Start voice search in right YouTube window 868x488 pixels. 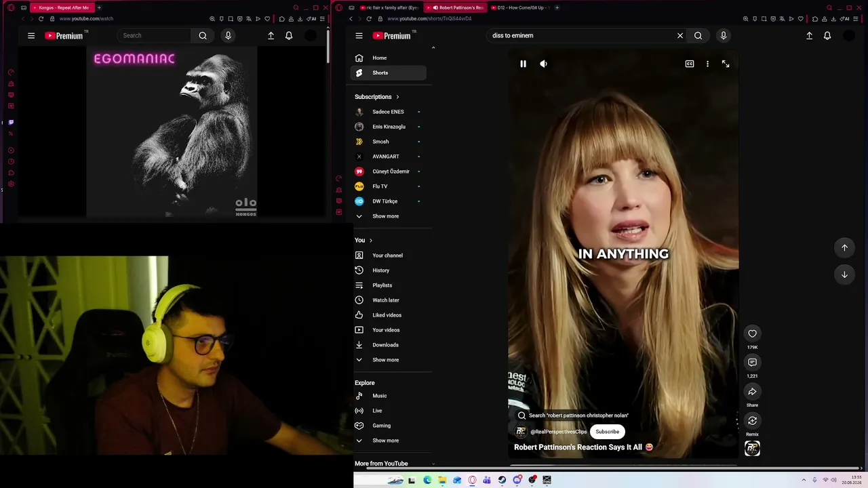pyautogui.click(x=724, y=35)
